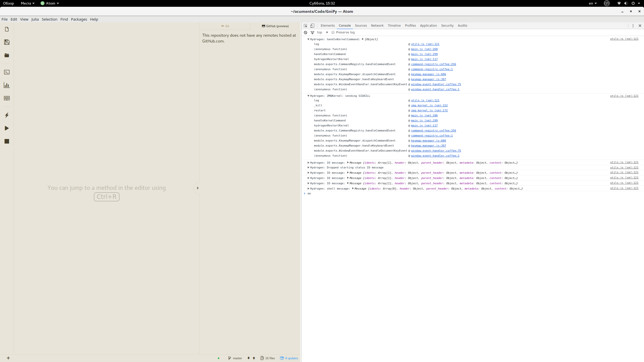This screenshot has width=644, height=362.
Task: Open the Julia menu
Action: [35, 19]
